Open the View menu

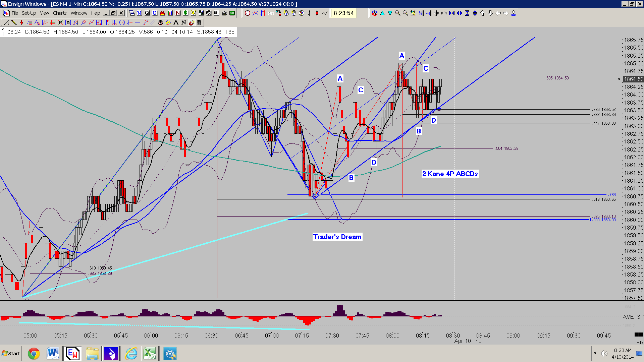[44, 13]
